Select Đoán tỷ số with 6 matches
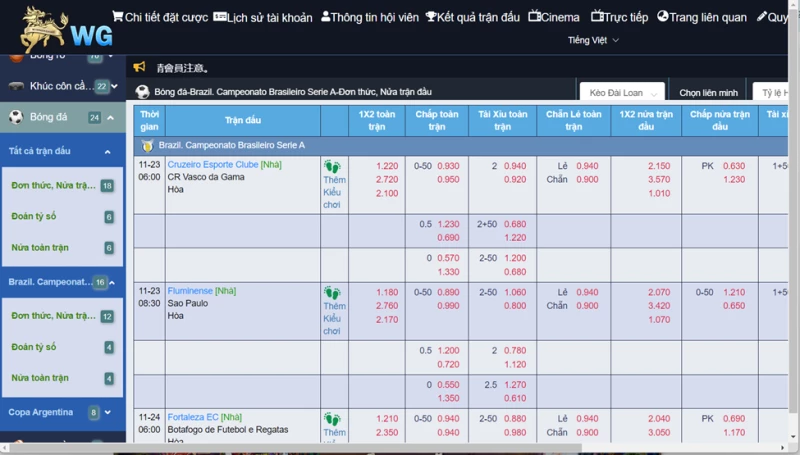Screen dimensions: 800x455 [62, 217]
